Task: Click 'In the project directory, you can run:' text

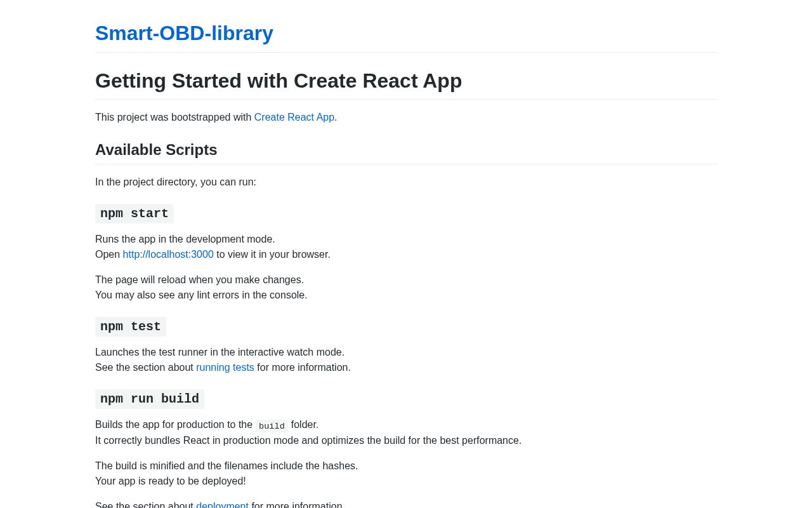Action: coord(176,182)
